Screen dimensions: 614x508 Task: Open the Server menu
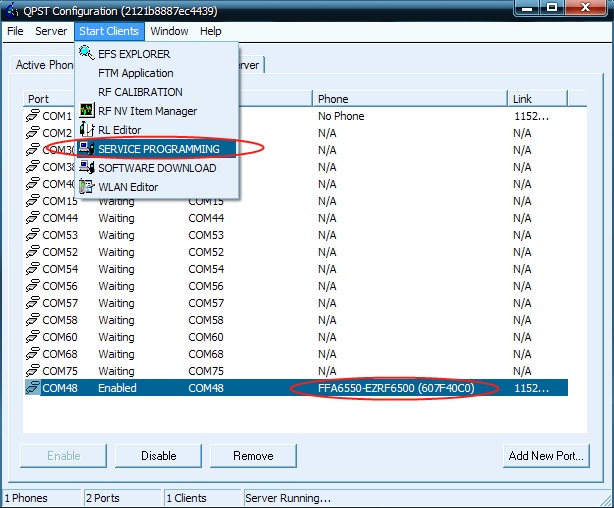click(x=51, y=31)
